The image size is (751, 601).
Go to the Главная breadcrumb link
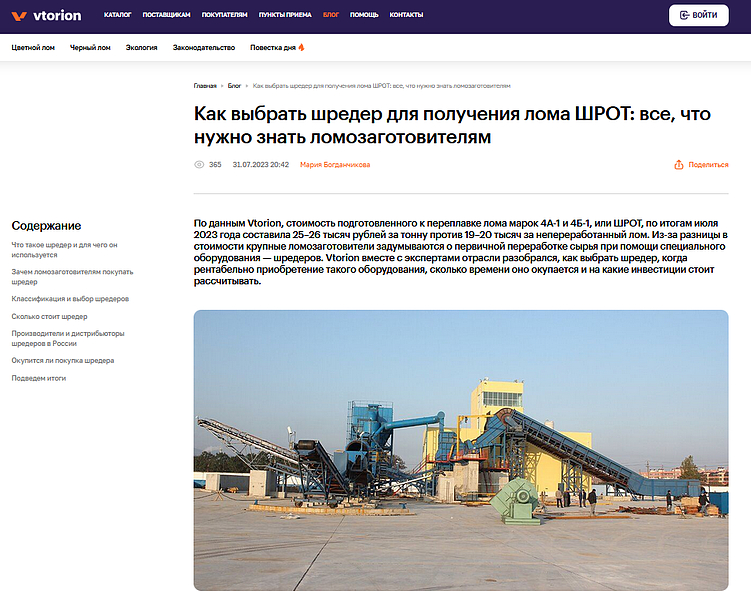(205, 86)
